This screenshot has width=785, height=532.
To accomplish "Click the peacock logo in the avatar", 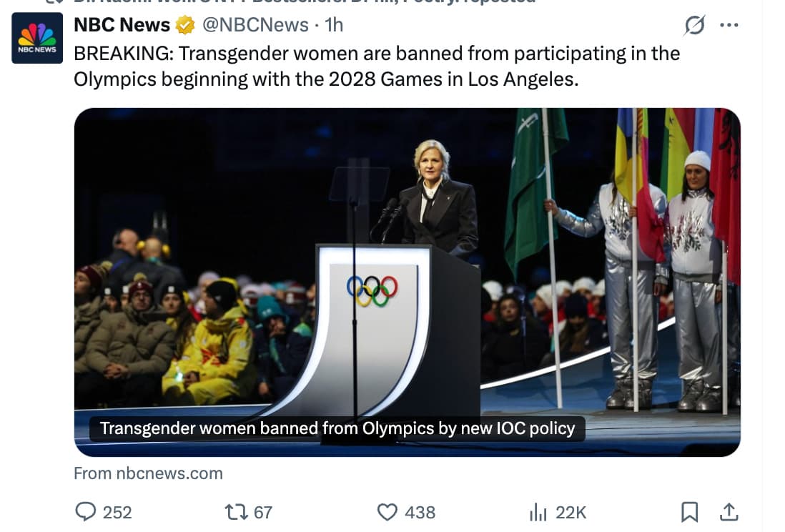I will (37, 34).
